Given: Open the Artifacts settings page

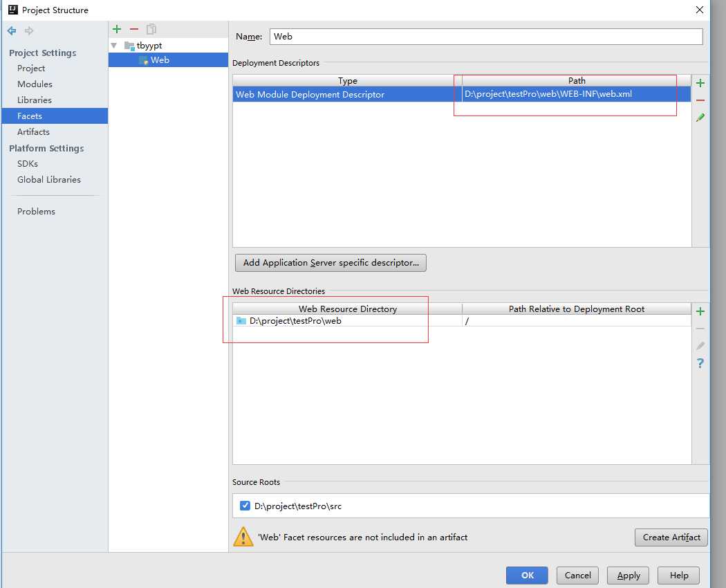Looking at the screenshot, I should [x=33, y=132].
